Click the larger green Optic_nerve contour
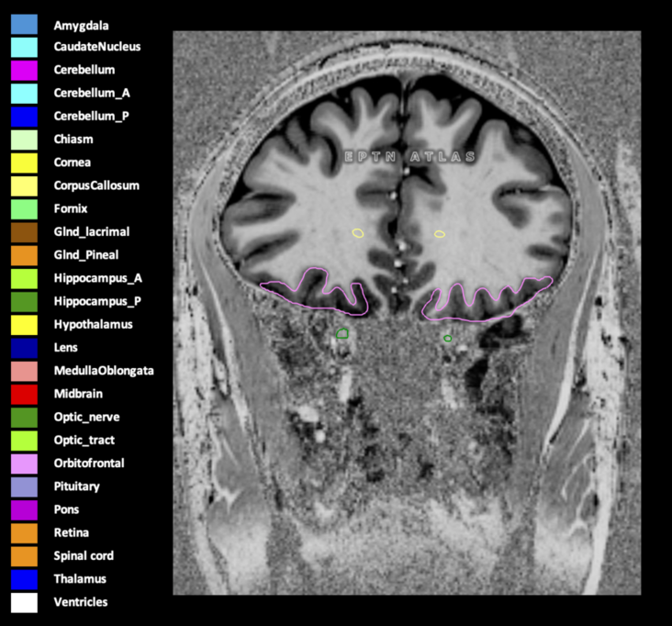Image resolution: width=672 pixels, height=626 pixels. coord(342,334)
